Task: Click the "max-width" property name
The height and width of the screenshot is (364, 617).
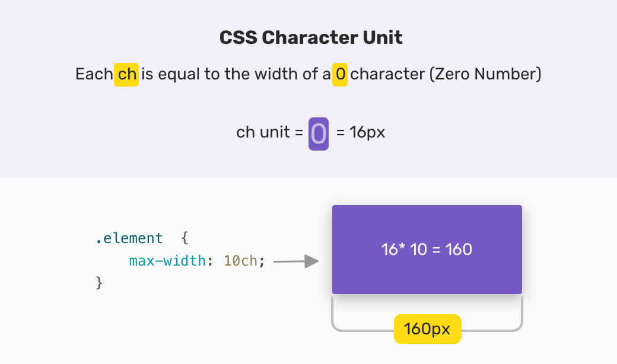Action: (167, 261)
